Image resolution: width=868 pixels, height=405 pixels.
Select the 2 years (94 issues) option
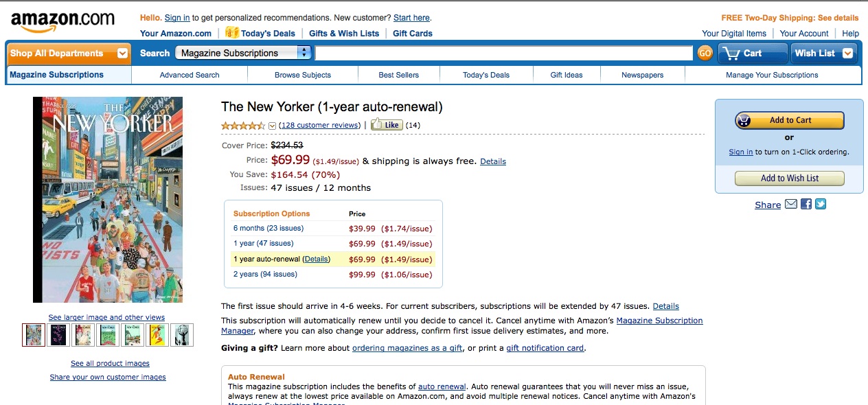pos(265,274)
